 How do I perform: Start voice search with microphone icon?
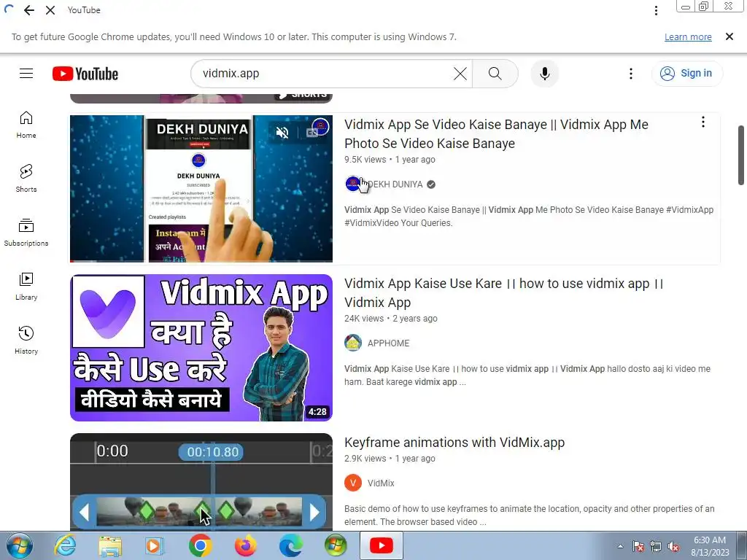544,74
